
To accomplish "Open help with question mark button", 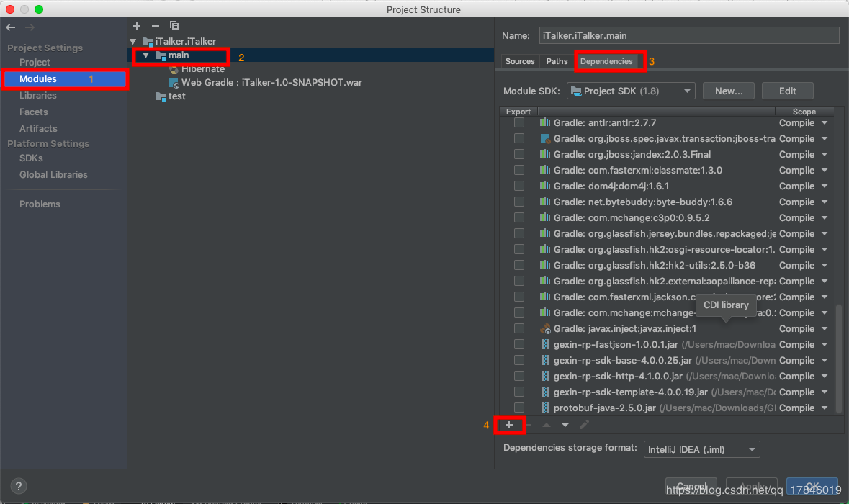I will [x=19, y=486].
